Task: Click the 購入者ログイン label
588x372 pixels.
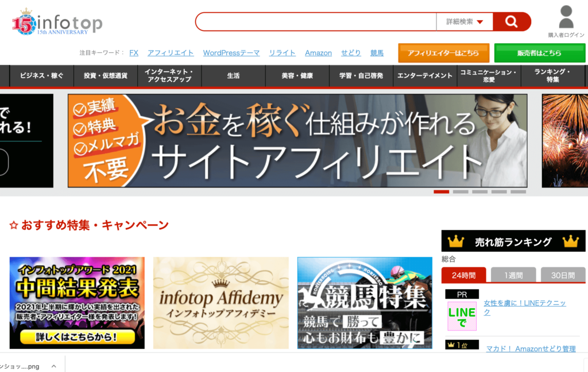Action: (566, 35)
